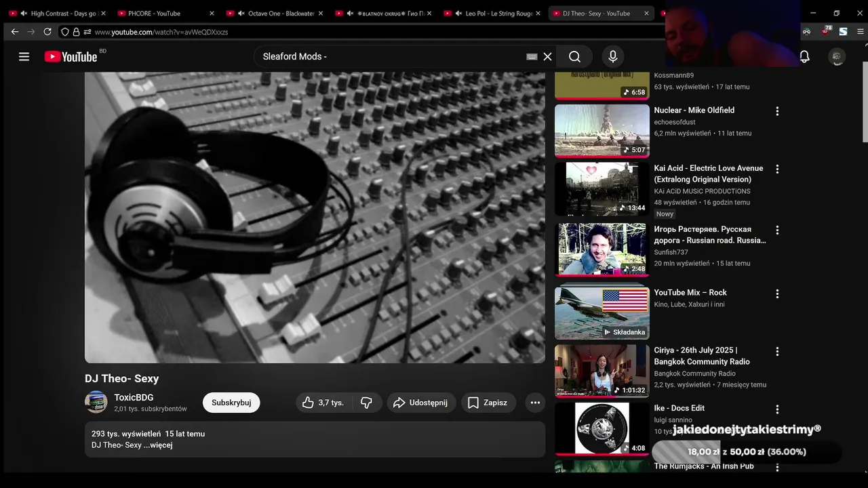This screenshot has width=868, height=488.
Task: Click Bangkok Community Radio channel name
Action: pyautogui.click(x=694, y=373)
